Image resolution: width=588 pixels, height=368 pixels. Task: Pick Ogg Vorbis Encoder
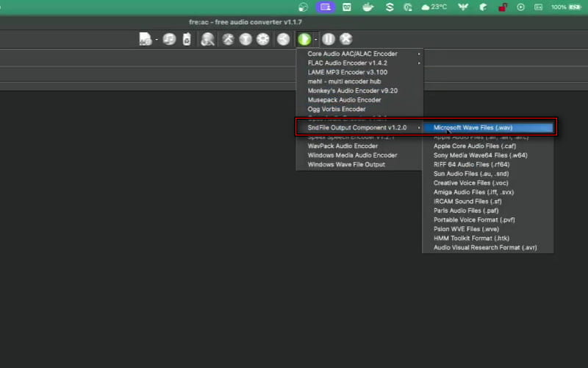(x=337, y=109)
